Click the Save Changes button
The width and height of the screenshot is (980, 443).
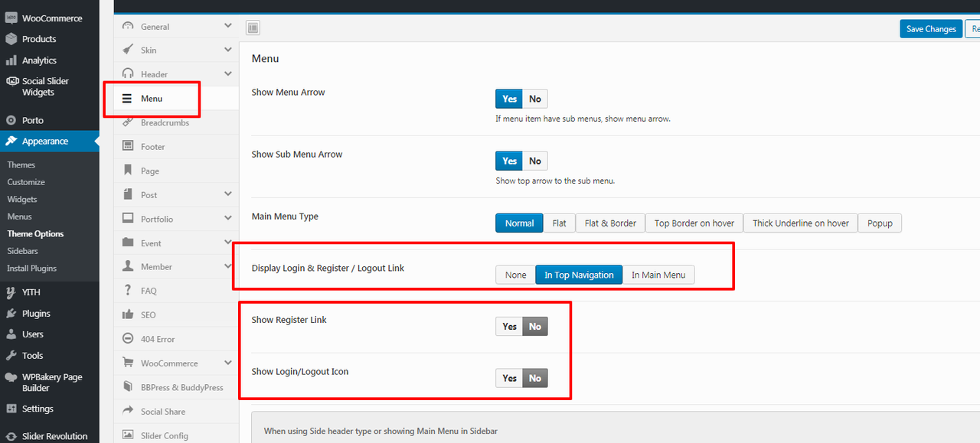931,29
